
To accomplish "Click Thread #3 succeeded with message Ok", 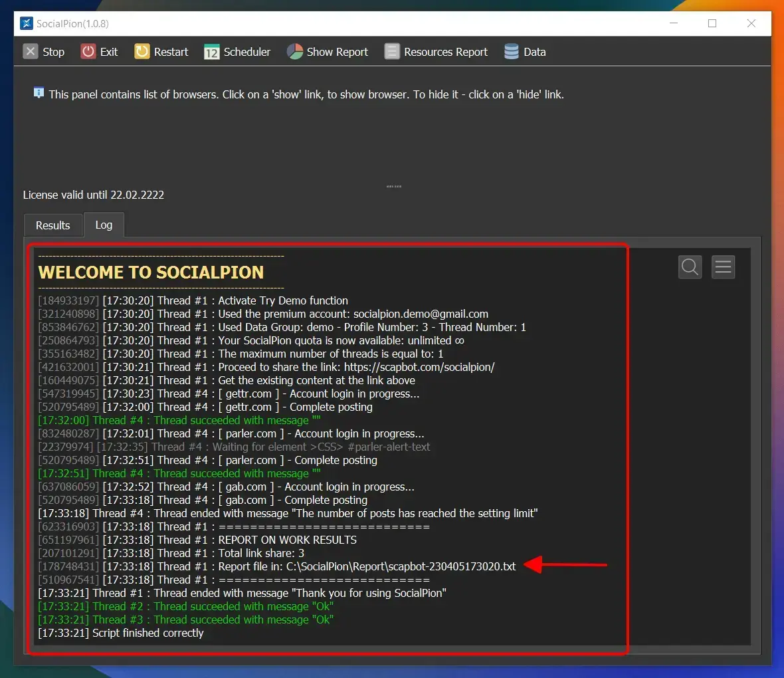I will 185,620.
